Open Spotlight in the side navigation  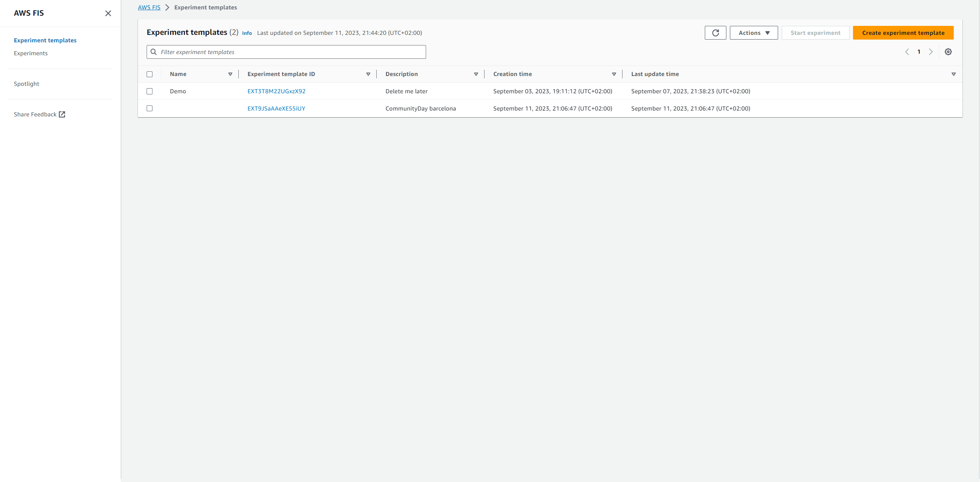click(26, 84)
